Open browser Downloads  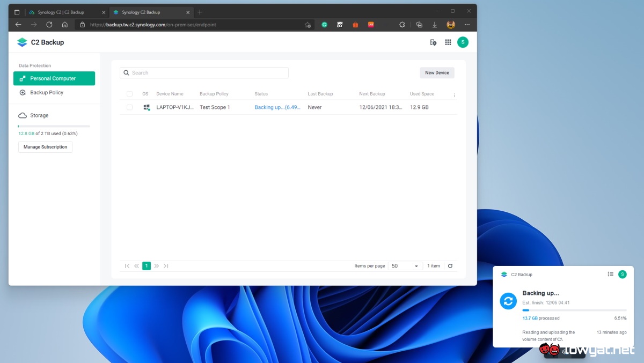(x=435, y=25)
